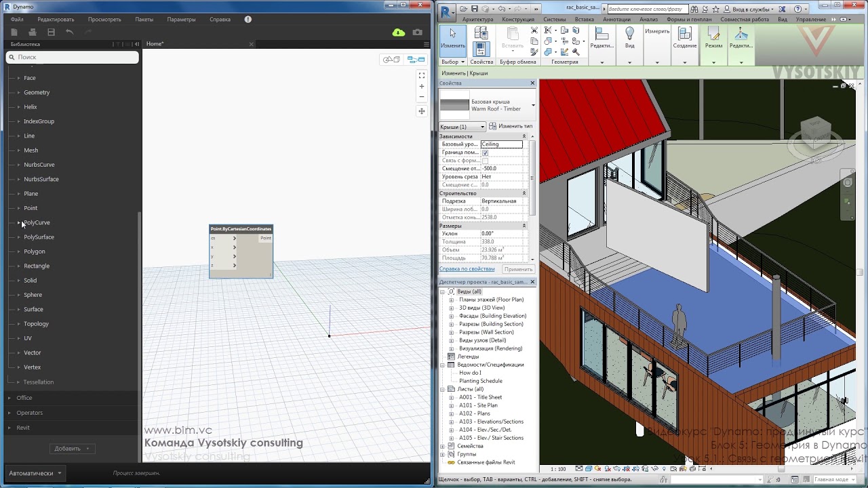Click the Revit Properties palette scrollbar
Image resolution: width=868 pixels, height=488 pixels.
[x=532, y=176]
